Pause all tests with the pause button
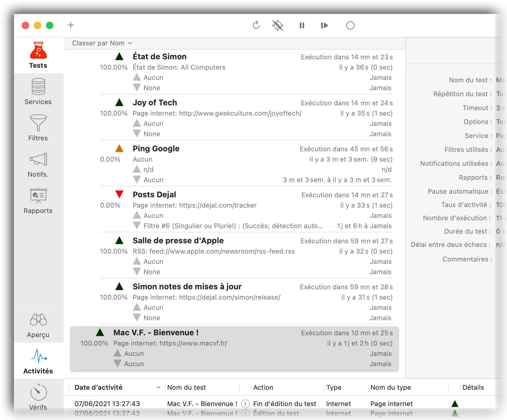The width and height of the screenshot is (507, 420). [302, 25]
